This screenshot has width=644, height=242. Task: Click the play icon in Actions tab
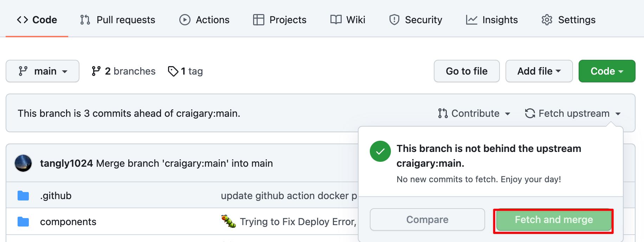click(185, 20)
